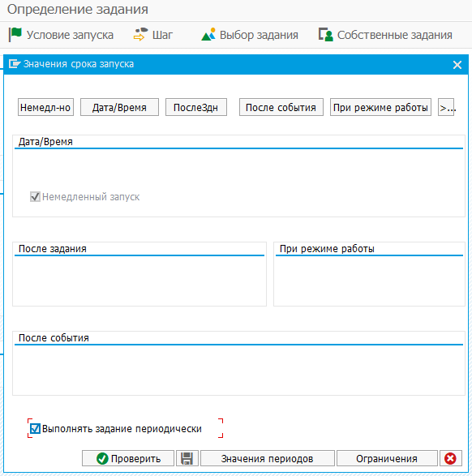Save using the floppy disk icon
Viewport: 472px width, 476px height.
click(x=187, y=458)
